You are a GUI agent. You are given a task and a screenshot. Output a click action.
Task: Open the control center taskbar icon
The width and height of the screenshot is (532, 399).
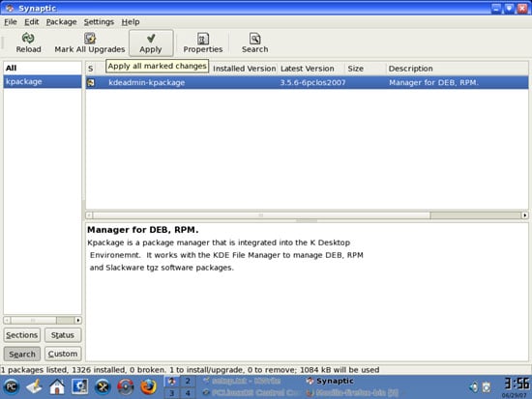[x=79, y=386]
